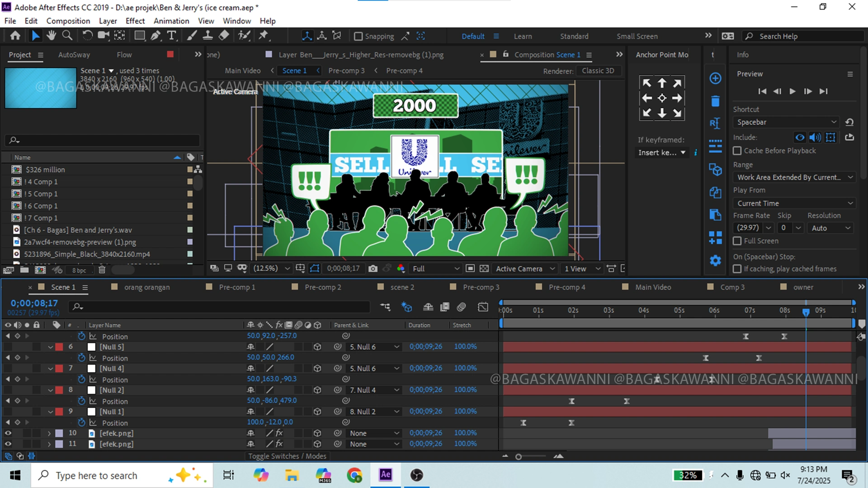The height and width of the screenshot is (488, 868).
Task: Open preview Resolution Auto dropdown
Action: (831, 228)
